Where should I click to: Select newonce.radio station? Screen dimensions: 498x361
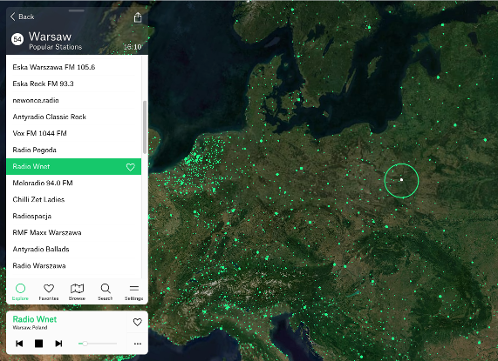click(x=74, y=100)
